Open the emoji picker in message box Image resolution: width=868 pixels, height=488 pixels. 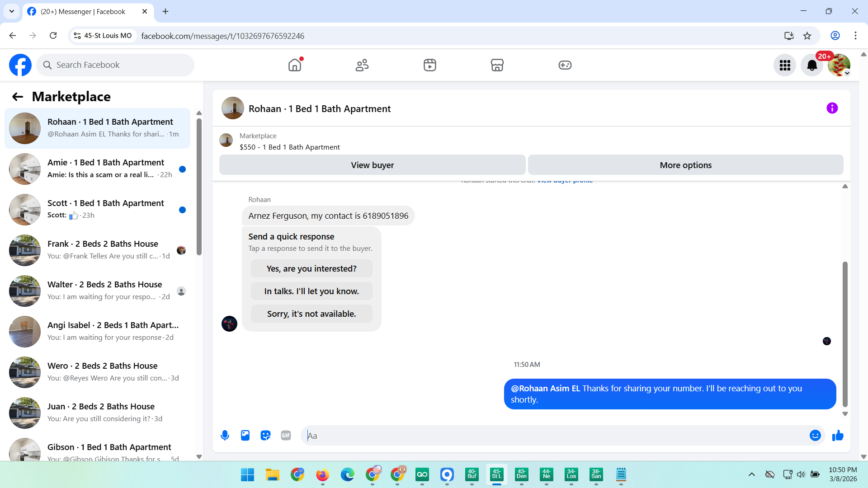coord(815,436)
